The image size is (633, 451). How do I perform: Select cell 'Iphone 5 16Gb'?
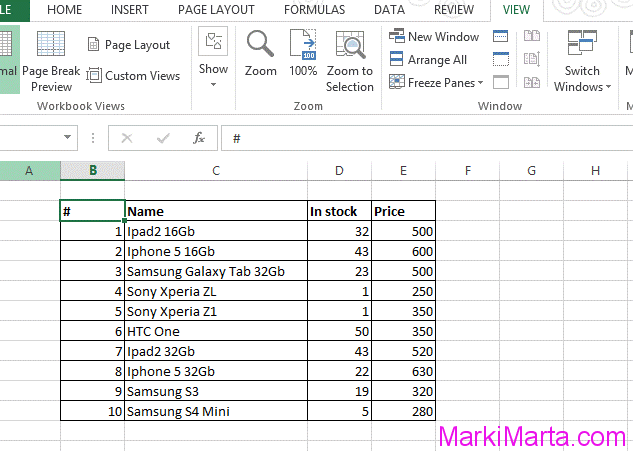pyautogui.click(x=216, y=251)
